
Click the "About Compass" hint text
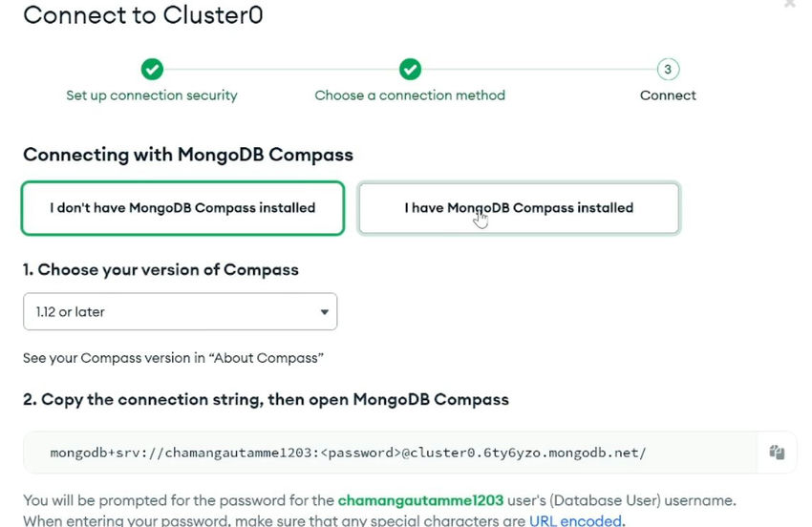click(x=173, y=358)
